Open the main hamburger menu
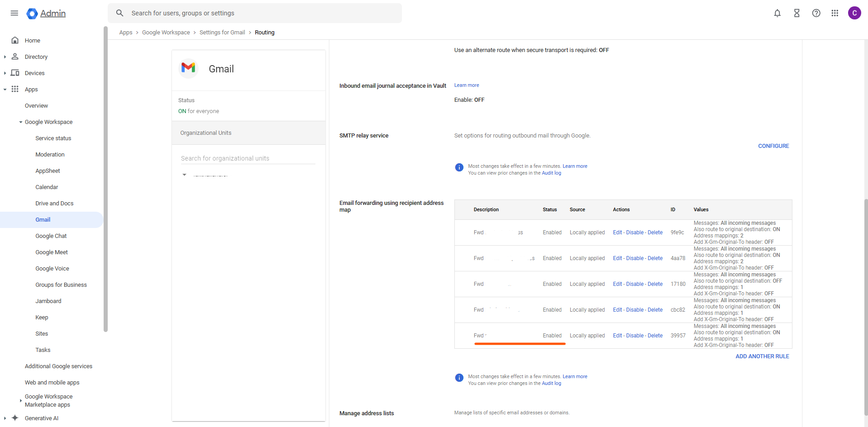Viewport: 868px width, 427px height. (x=14, y=13)
